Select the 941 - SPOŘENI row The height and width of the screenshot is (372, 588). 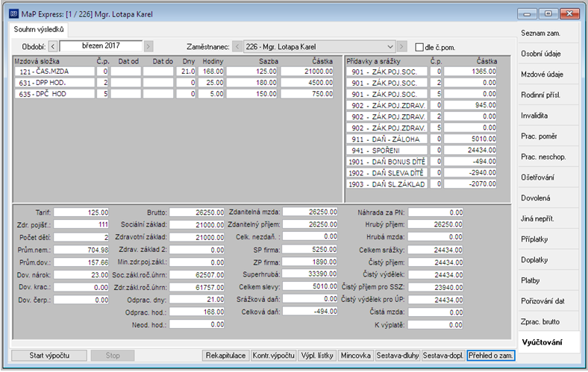click(422, 151)
